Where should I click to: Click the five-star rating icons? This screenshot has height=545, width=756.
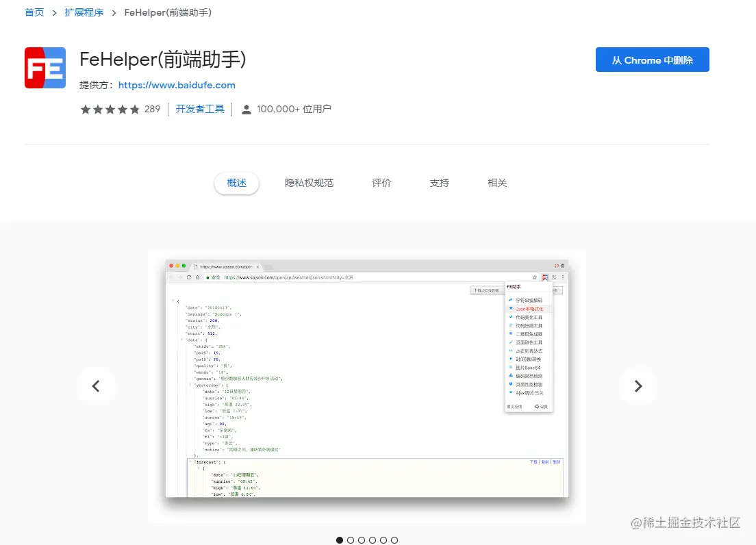110,110
